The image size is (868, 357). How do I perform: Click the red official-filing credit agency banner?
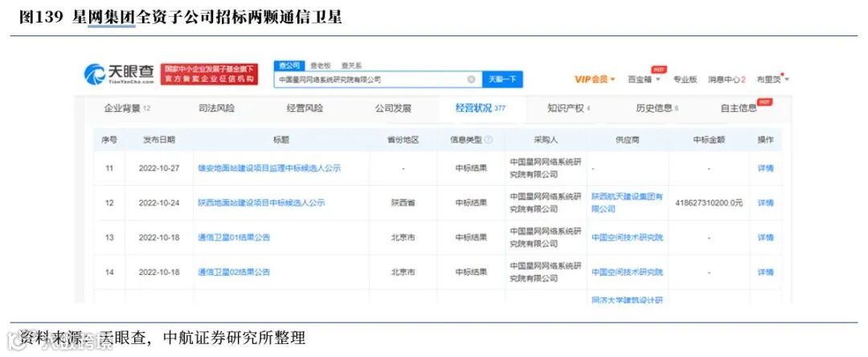coord(211,74)
